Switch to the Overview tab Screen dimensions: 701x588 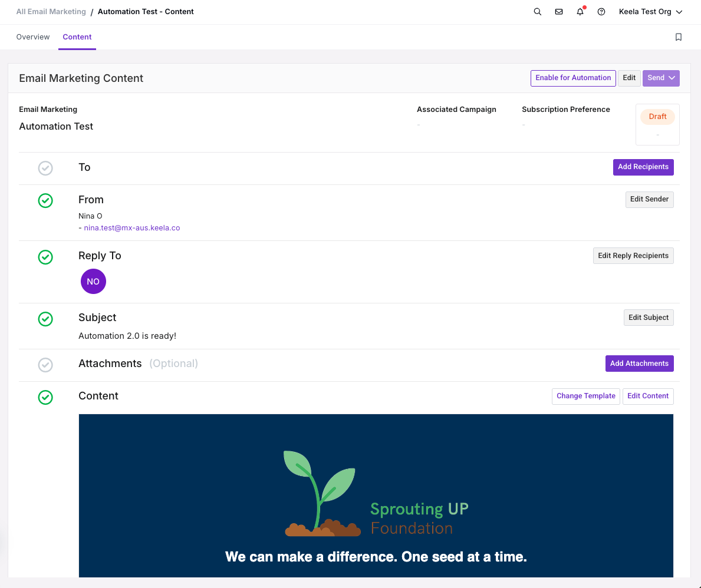click(33, 37)
